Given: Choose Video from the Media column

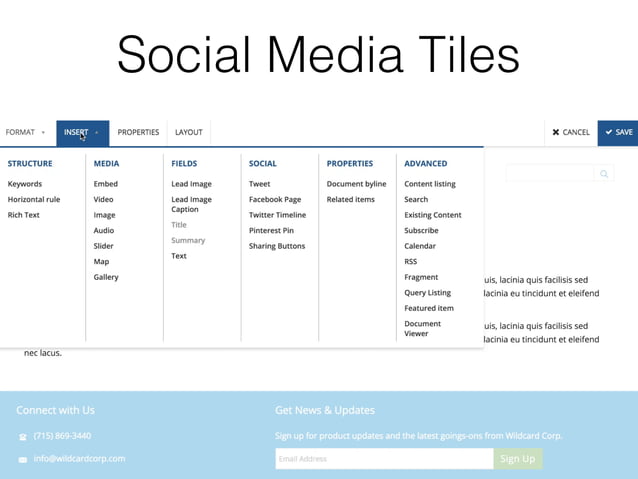Looking at the screenshot, I should (x=103, y=199).
